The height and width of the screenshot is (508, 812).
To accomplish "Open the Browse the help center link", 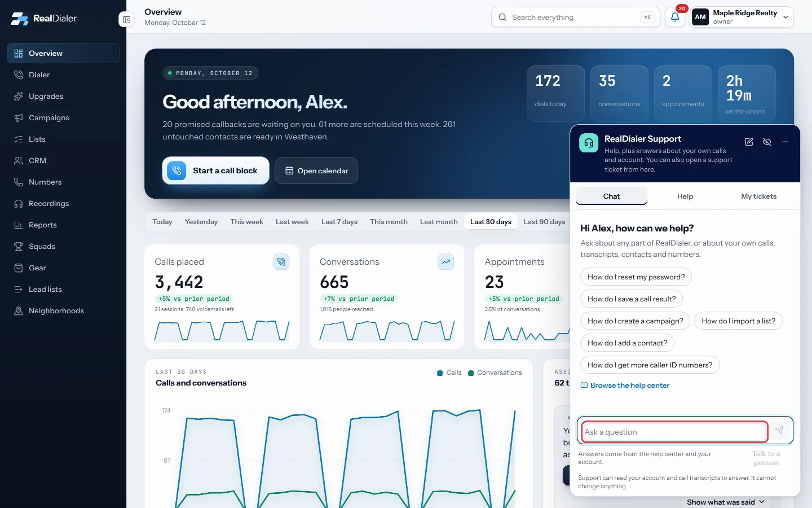I will click(x=625, y=386).
